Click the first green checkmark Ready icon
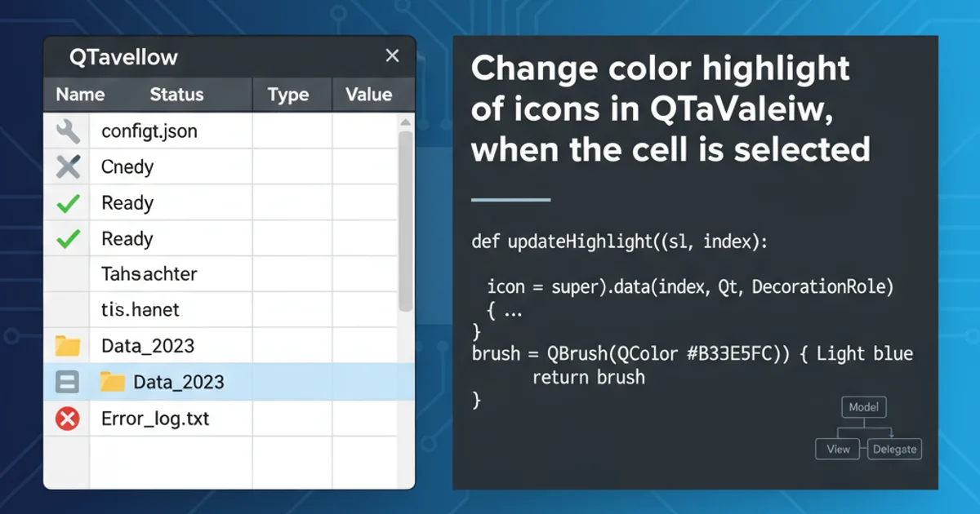The image size is (980, 514). point(67,203)
